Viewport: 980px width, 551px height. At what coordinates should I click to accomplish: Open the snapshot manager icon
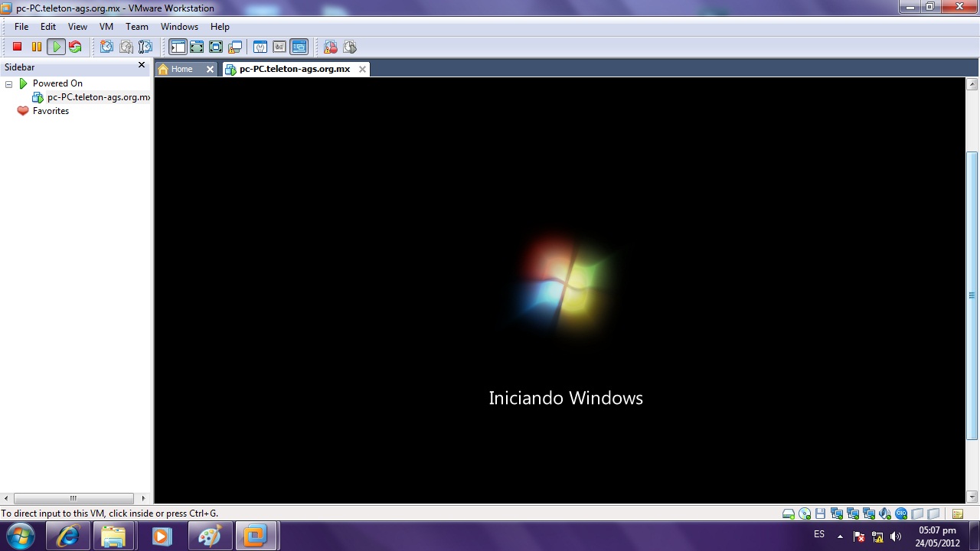pyautogui.click(x=145, y=47)
